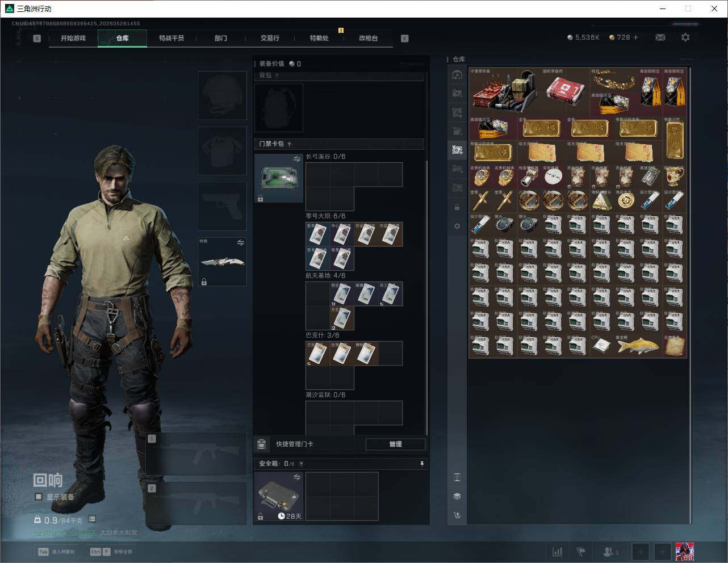Open the 开始游戏 tab
This screenshot has height=563, width=728.
(73, 38)
